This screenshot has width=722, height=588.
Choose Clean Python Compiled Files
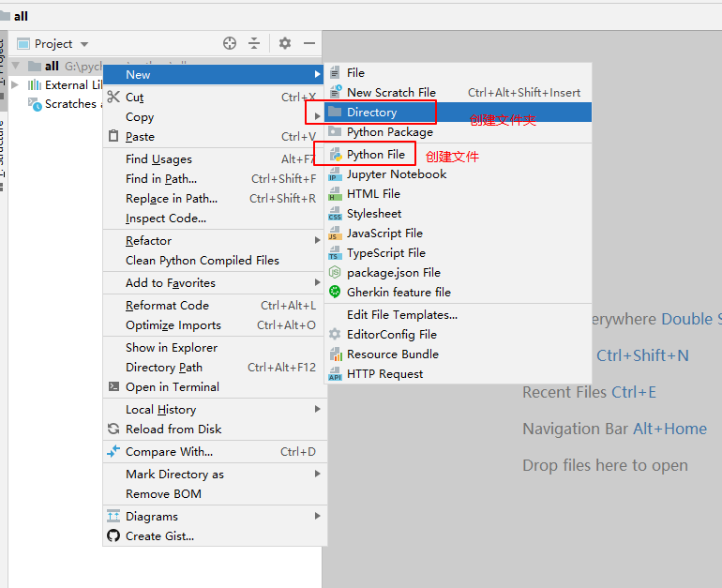click(x=215, y=260)
